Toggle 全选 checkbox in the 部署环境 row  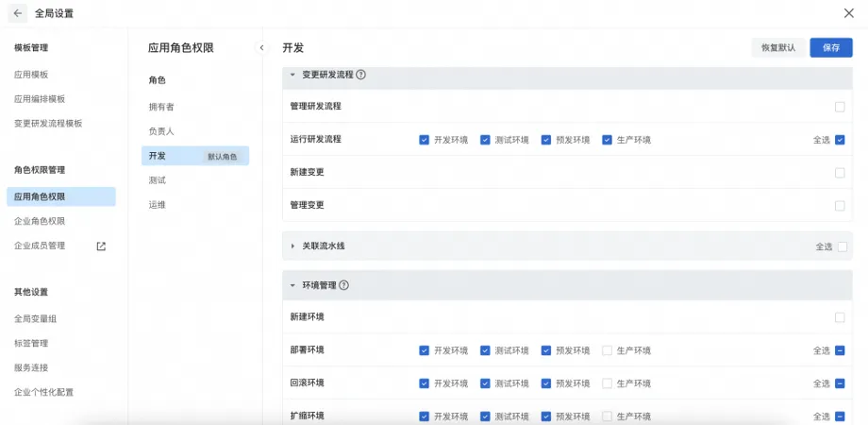coord(840,350)
